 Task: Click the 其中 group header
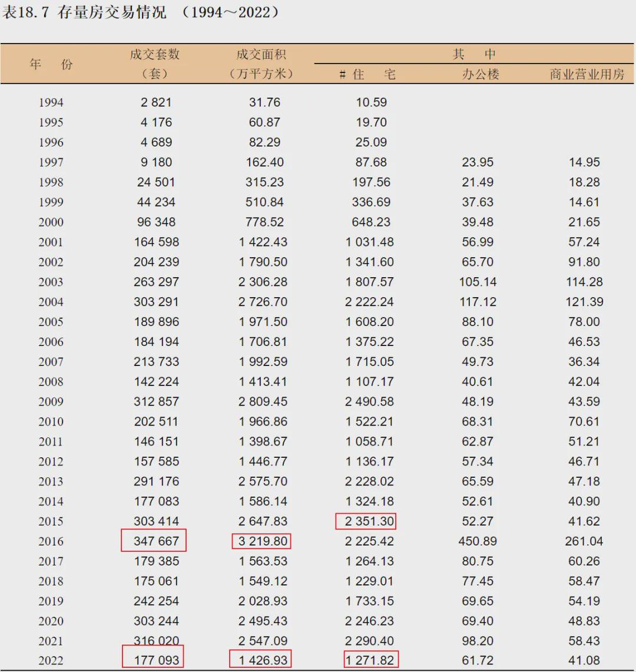474,55
